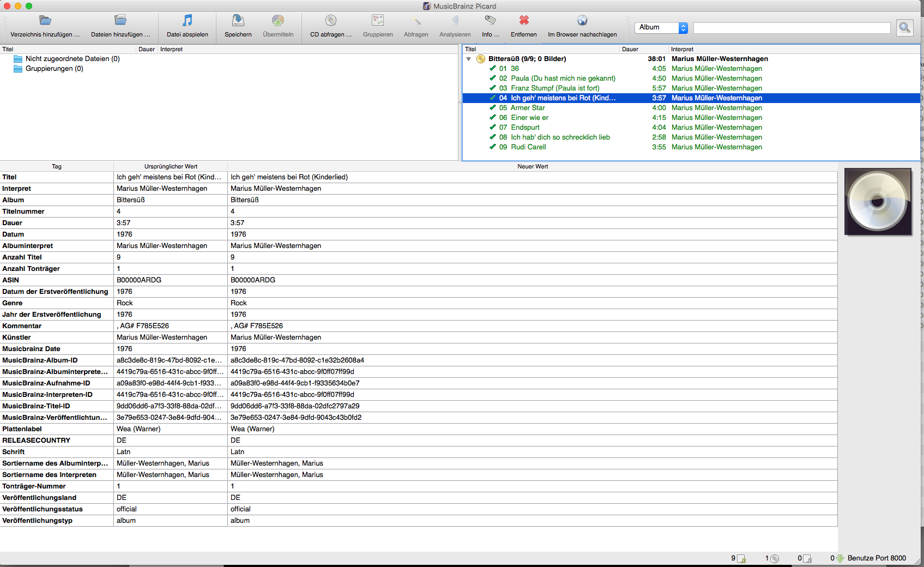Click the Tag column header

pos(57,166)
